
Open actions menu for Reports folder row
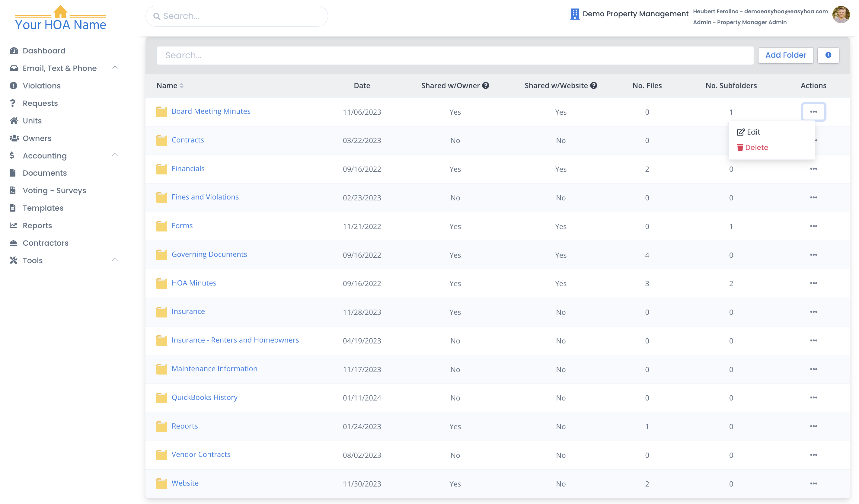click(x=813, y=426)
